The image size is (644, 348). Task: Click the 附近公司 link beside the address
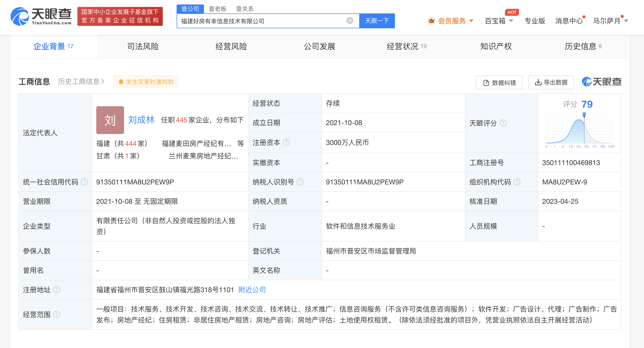point(252,290)
